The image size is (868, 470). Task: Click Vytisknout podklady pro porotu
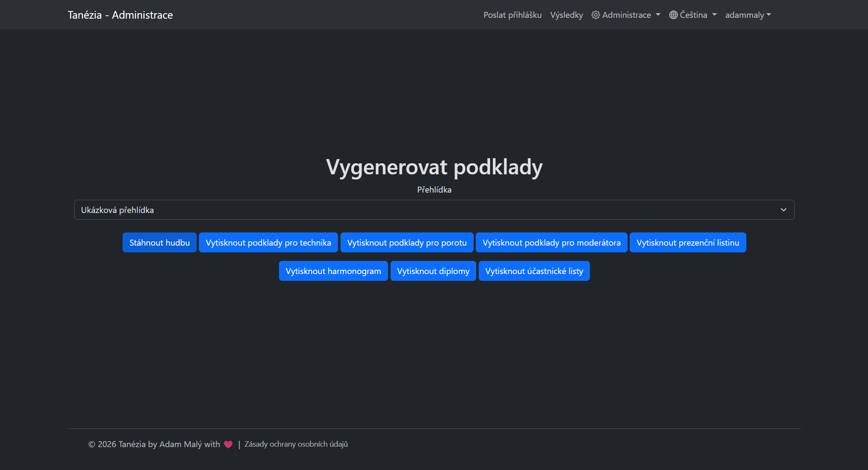click(x=407, y=242)
